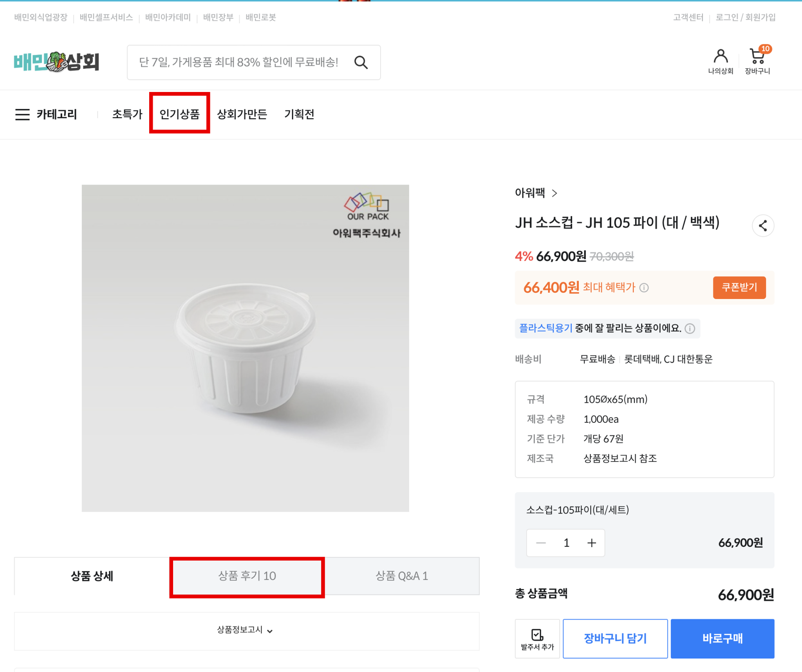Open the 아워팩 brand page chevron
Image resolution: width=802 pixels, height=672 pixels.
(x=554, y=193)
